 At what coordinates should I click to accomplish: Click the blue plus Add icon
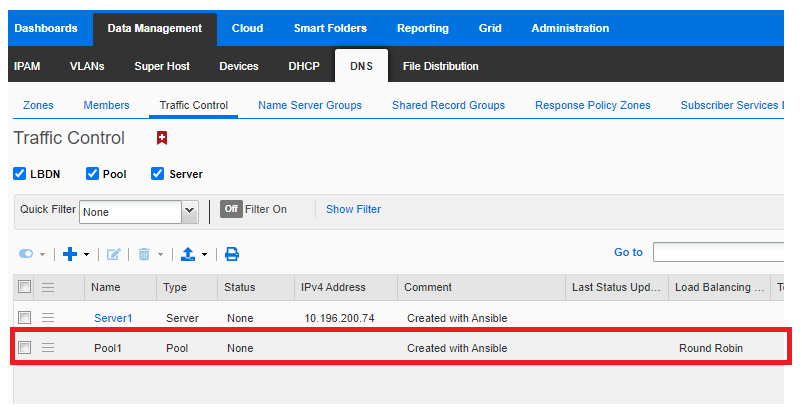[x=69, y=254]
